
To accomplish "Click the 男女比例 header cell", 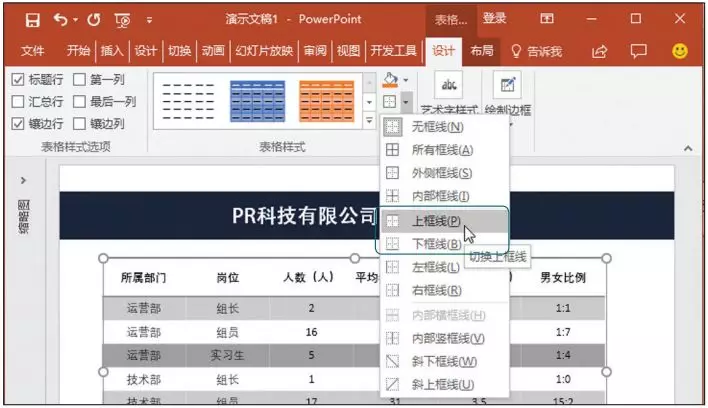I will click(x=563, y=278).
